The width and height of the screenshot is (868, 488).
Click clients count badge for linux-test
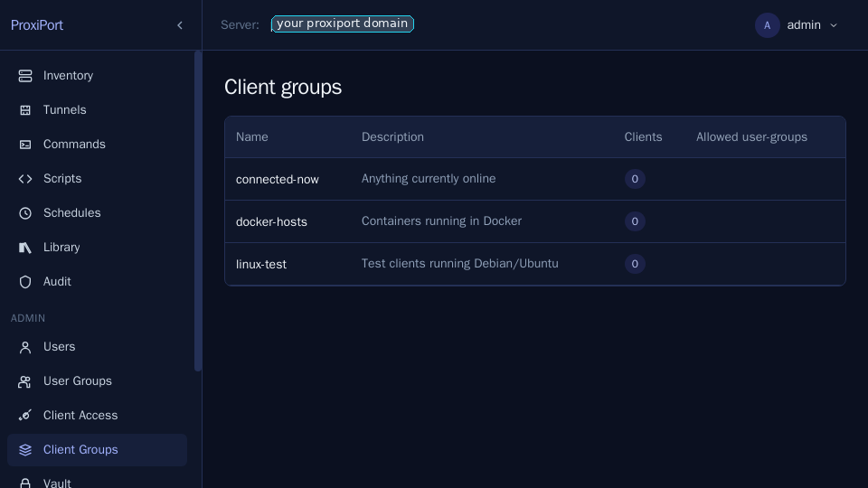click(x=635, y=264)
